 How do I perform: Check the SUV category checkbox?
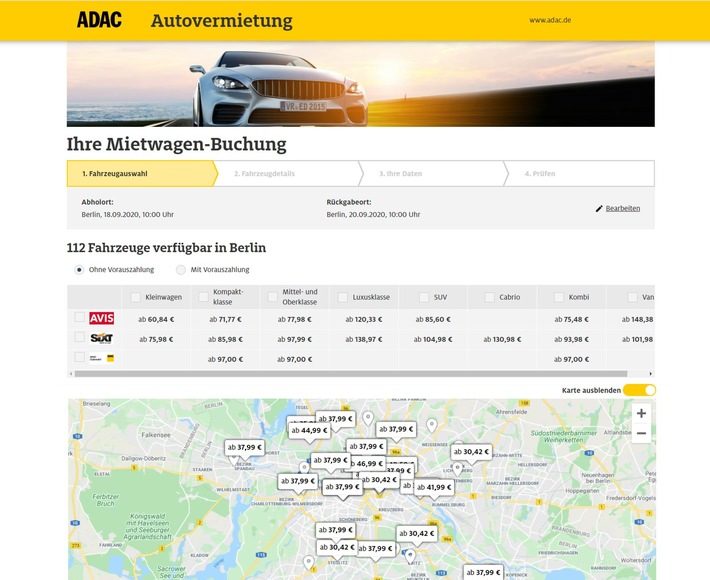[424, 297]
